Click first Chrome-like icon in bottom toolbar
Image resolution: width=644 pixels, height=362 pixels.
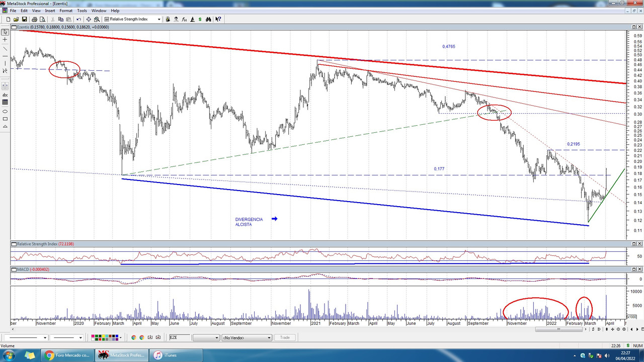(x=134, y=337)
